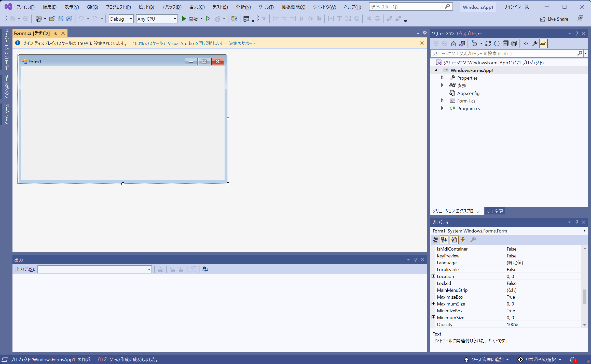591x364 pixels.
Task: Click the View Code icon in Solution Explorer
Action: click(526, 43)
